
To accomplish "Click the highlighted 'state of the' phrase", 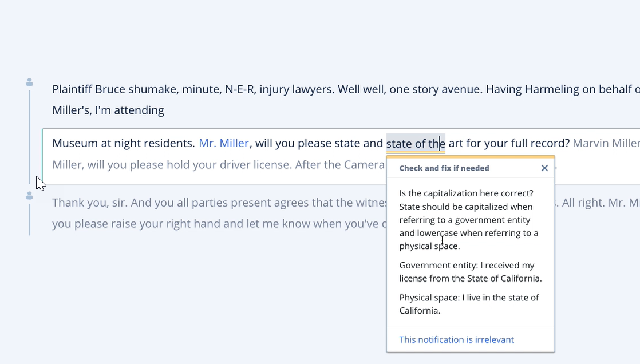I will pyautogui.click(x=415, y=144).
